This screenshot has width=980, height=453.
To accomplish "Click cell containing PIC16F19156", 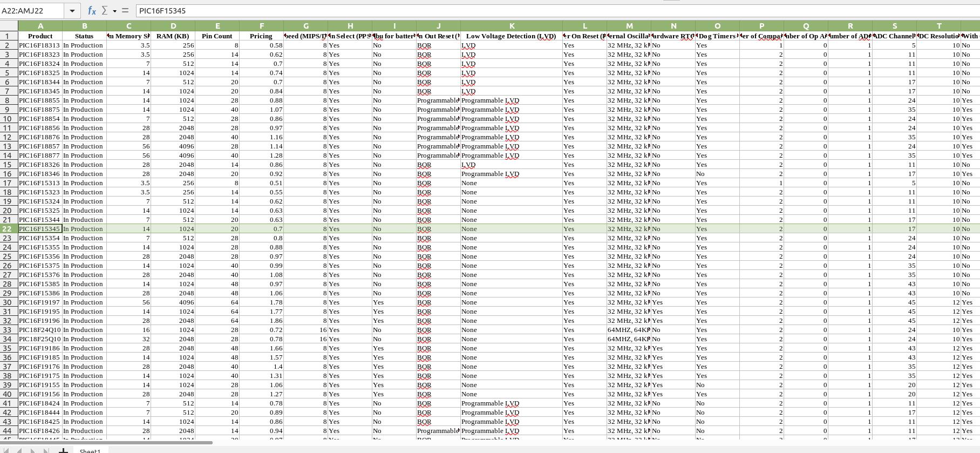I will click(x=40, y=394).
